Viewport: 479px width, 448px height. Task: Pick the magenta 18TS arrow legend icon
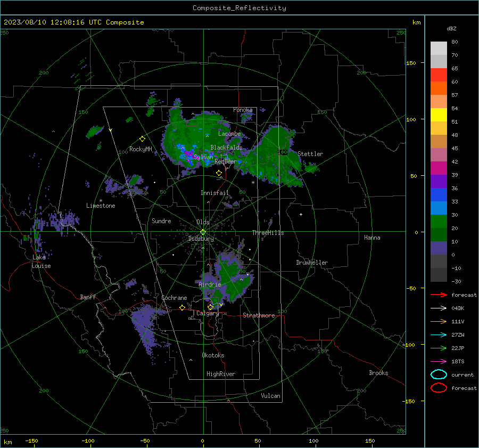pos(439,362)
